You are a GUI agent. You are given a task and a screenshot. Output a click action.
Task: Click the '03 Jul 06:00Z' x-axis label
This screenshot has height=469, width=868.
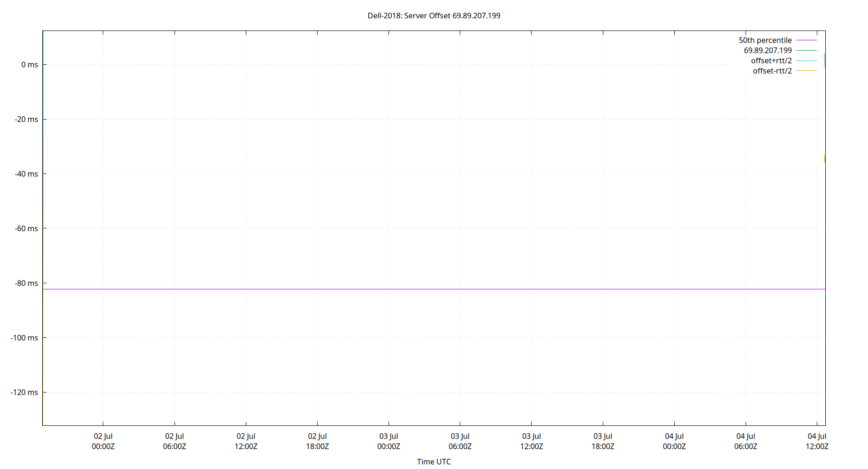(460, 441)
